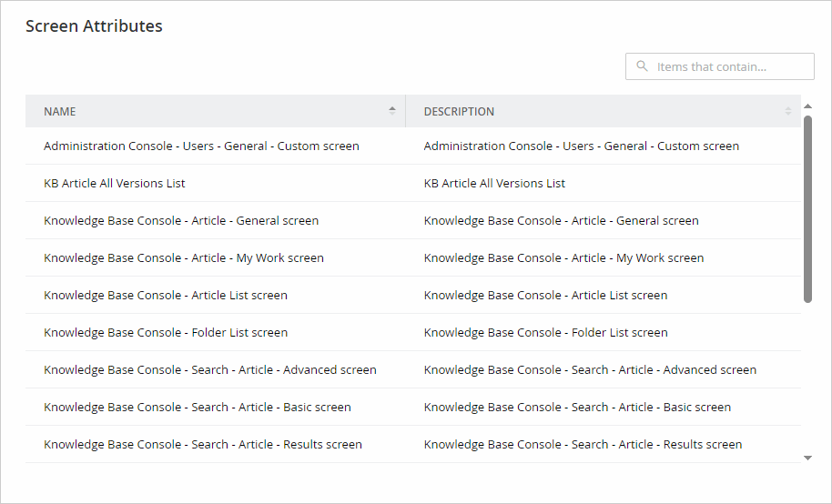
Task: Click the vertical scrollbar thumb
Action: coord(807,209)
